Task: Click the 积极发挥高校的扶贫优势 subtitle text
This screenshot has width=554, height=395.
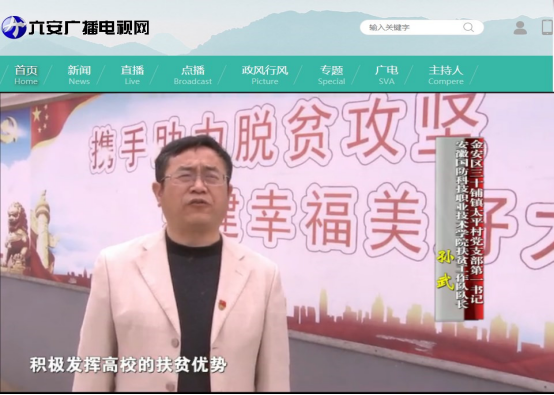Action: click(x=128, y=365)
